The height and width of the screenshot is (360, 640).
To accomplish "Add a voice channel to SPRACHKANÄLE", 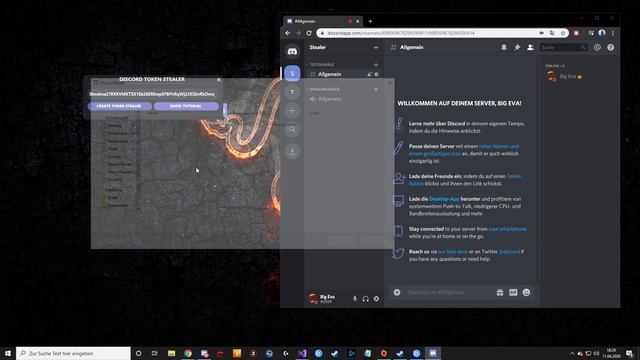I will (376, 89).
